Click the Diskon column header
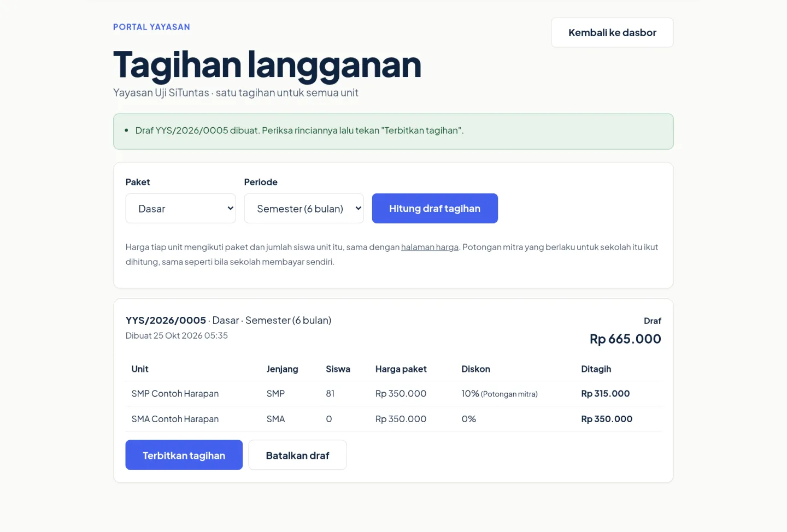 475,369
